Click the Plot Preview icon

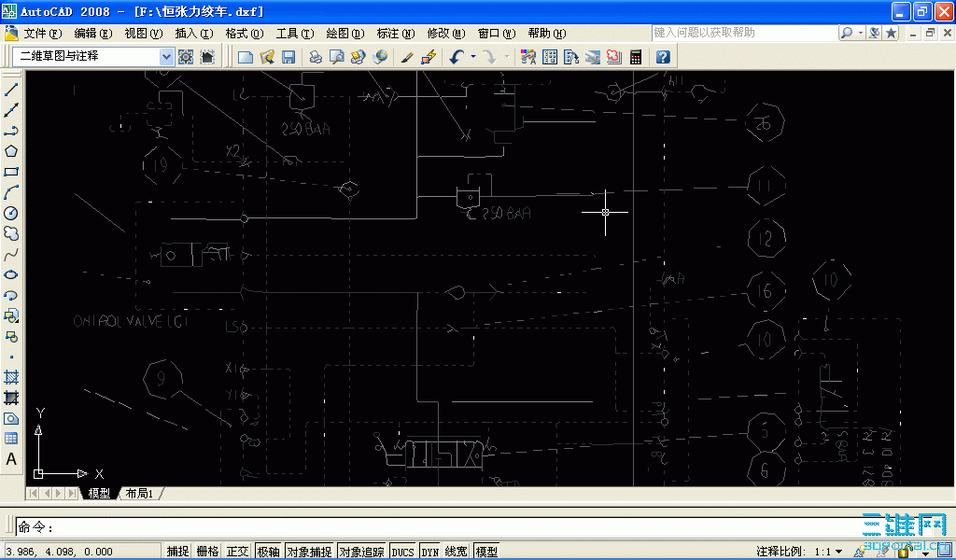pos(336,57)
